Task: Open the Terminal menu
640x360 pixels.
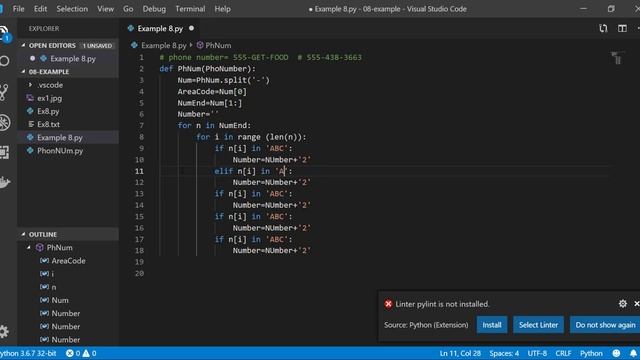Action: (x=190, y=9)
